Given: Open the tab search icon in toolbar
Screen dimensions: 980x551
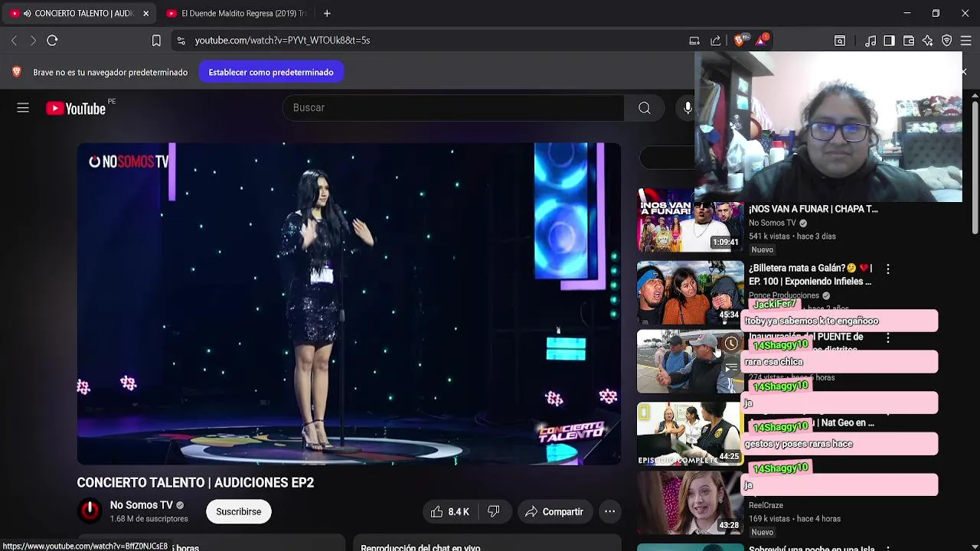Looking at the screenshot, I should pos(840,41).
